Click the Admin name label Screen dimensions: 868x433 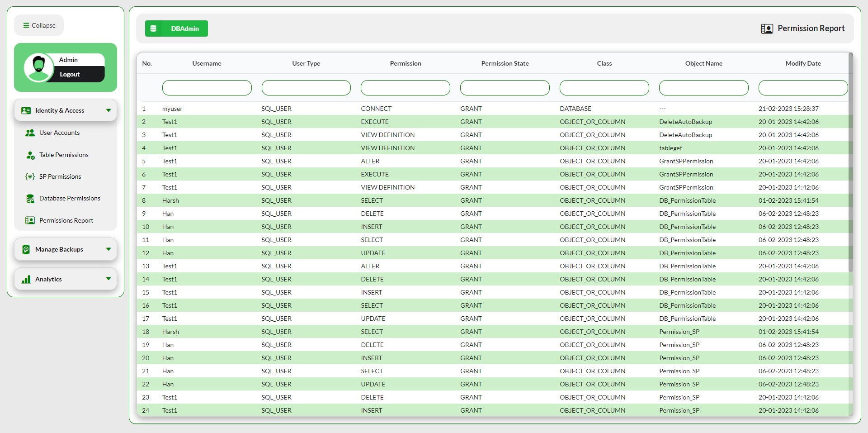pos(68,60)
